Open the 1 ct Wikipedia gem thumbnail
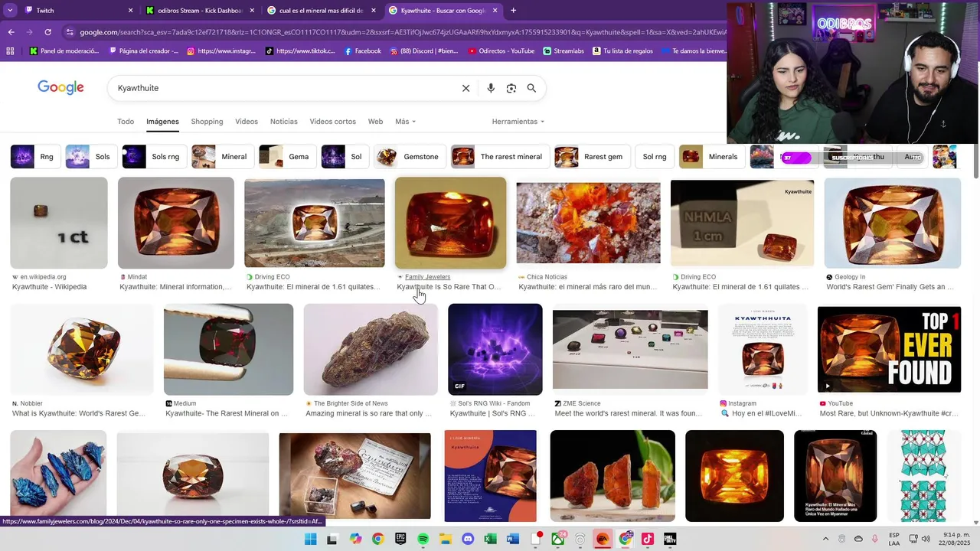The width and height of the screenshot is (980, 551). point(59,223)
